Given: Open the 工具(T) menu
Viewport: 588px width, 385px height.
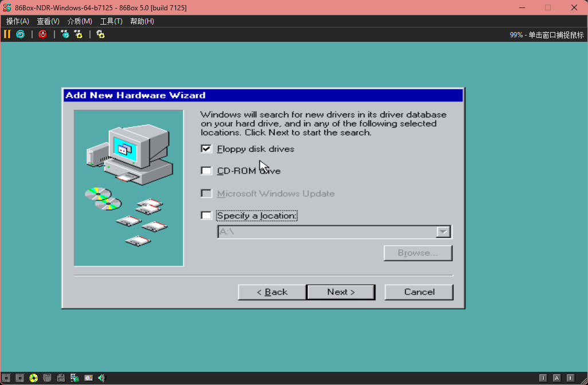Looking at the screenshot, I should 111,21.
